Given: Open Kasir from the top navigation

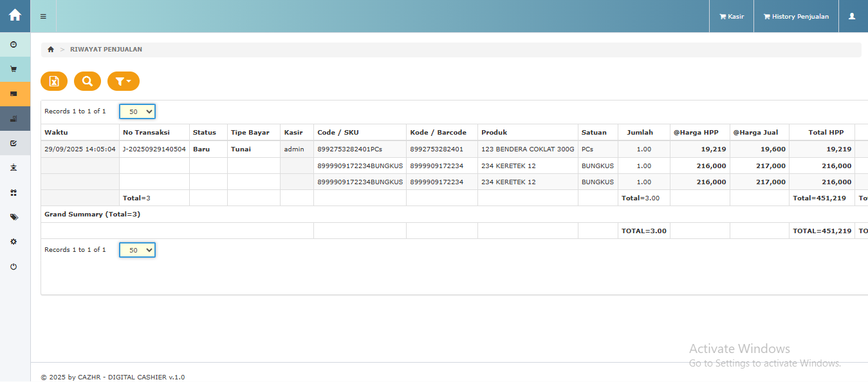Looking at the screenshot, I should pos(732,17).
